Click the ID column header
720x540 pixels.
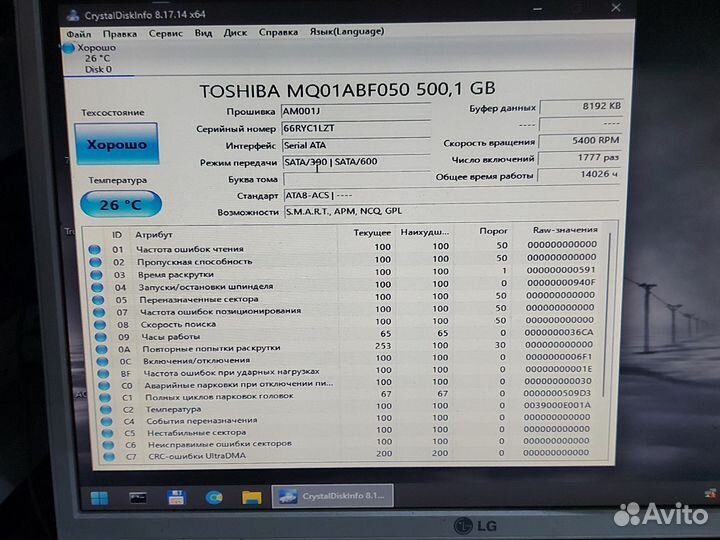click(x=117, y=235)
